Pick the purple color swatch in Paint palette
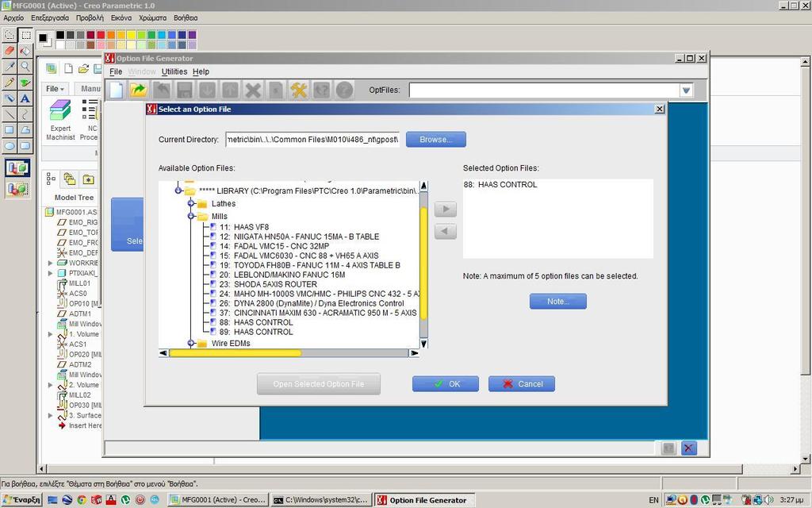 pos(192,35)
